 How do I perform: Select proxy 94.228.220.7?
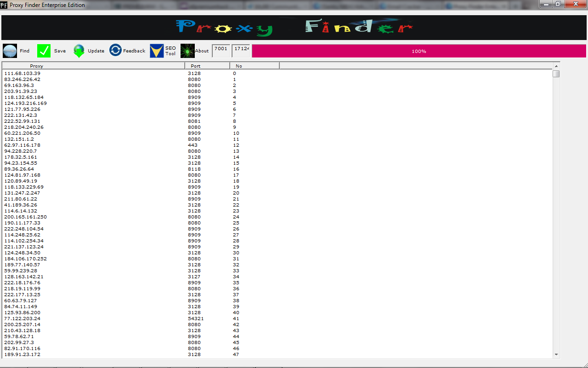(x=21, y=151)
